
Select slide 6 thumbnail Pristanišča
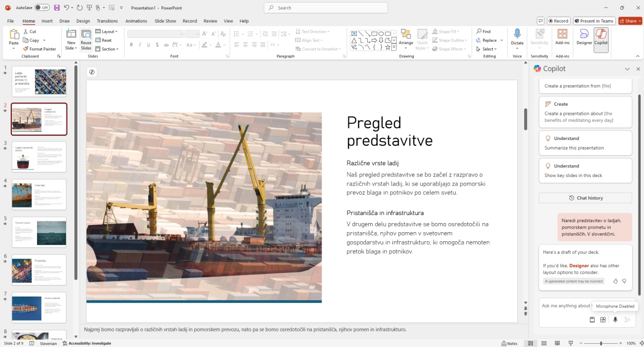(39, 269)
